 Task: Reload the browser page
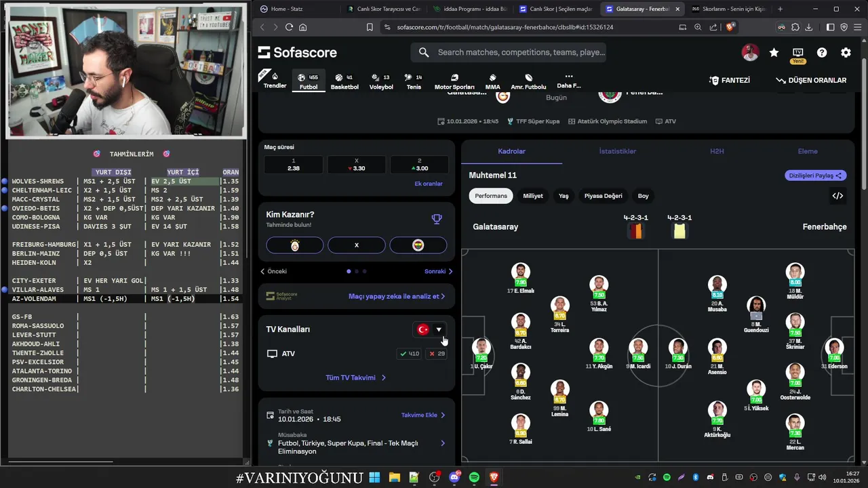pos(289,27)
